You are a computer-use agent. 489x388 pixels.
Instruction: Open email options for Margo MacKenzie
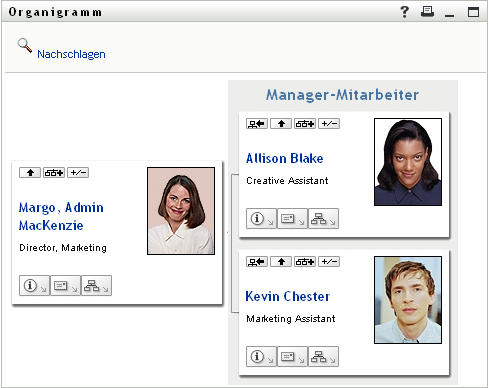pyautogui.click(x=65, y=286)
